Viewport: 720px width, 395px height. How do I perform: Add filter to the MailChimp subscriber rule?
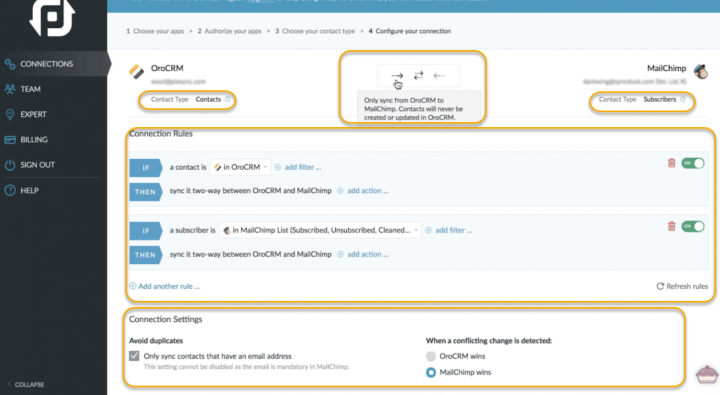point(449,231)
